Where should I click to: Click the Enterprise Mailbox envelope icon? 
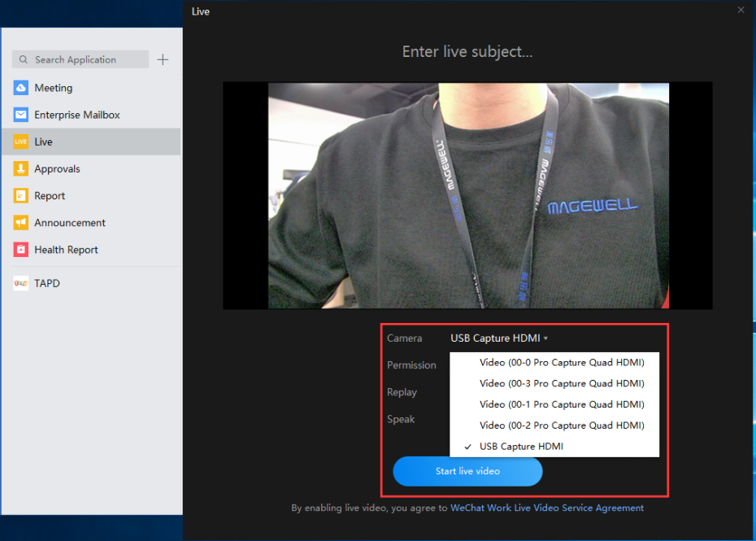coord(21,115)
